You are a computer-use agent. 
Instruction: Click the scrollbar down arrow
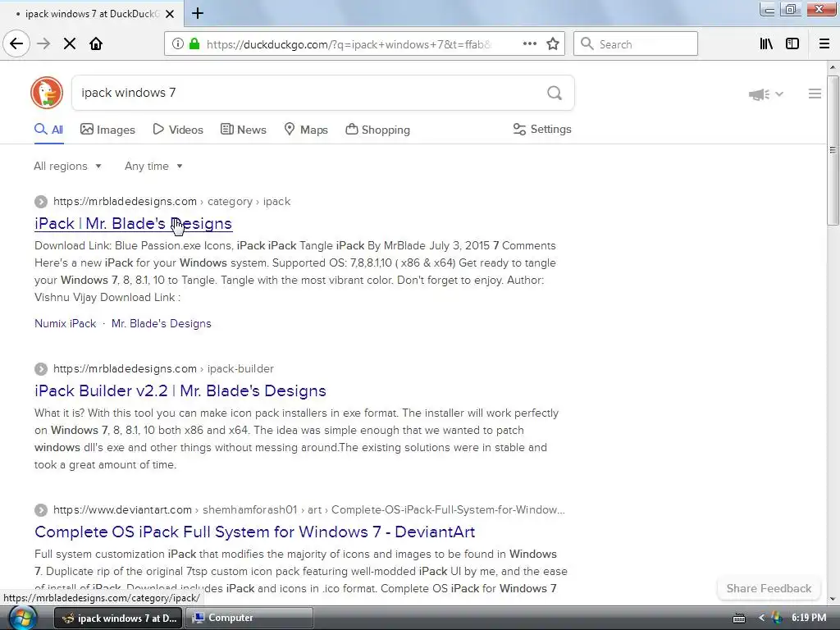coord(833,600)
